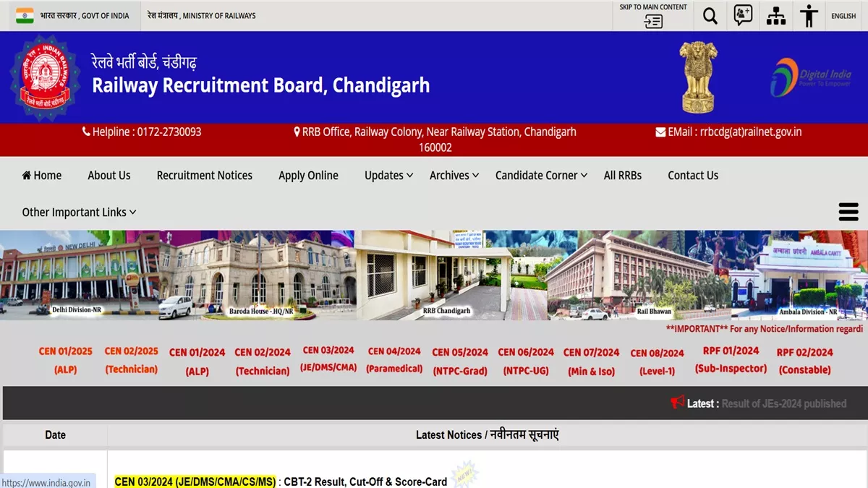Click Result of JEs-2024 published ticker
Image resolution: width=868 pixels, height=488 pixels.
[x=784, y=403]
